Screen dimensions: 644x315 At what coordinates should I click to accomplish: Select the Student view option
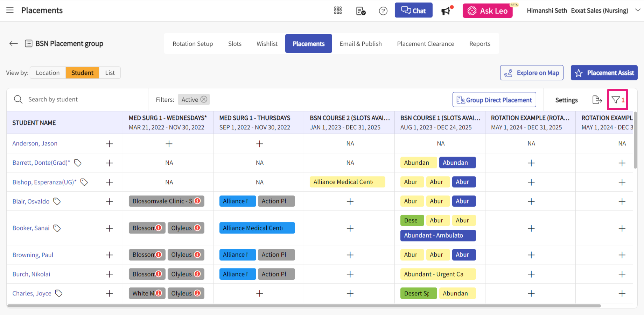point(82,73)
